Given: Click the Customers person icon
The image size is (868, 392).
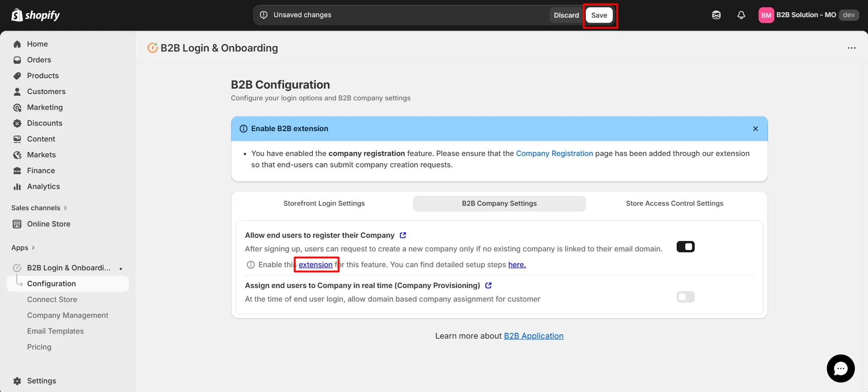Looking at the screenshot, I should coord(17,91).
